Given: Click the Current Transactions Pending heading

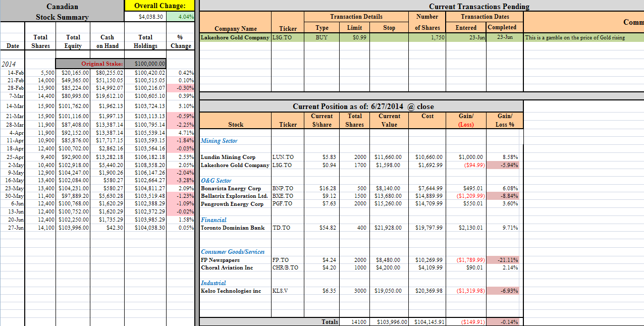Looking at the screenshot, I should pyautogui.click(x=479, y=6).
